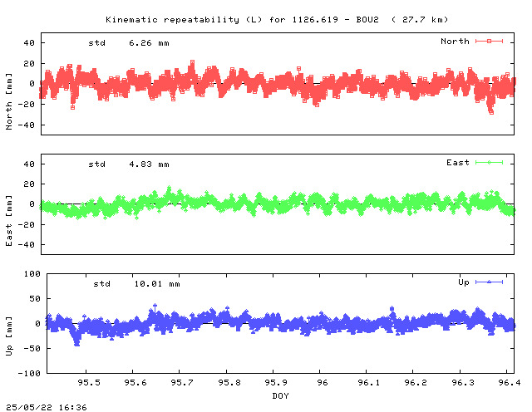Click x-axis tick label '96'
Screen dimensions: 532x412
click(x=323, y=382)
